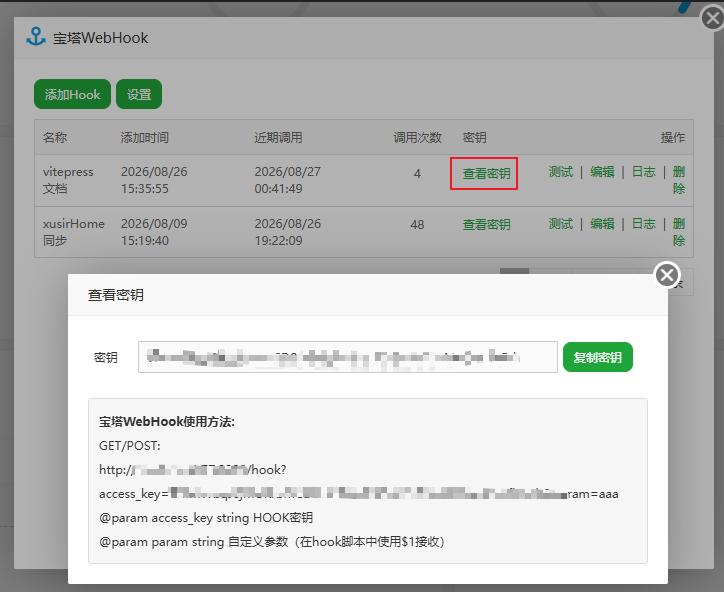Click the 查看密钥 popup title

[116, 295]
